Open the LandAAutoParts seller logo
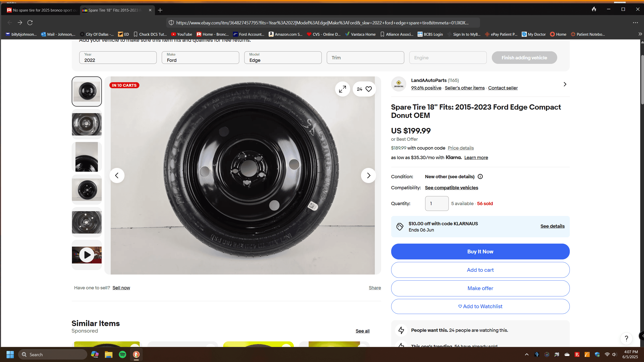This screenshot has height=362, width=644. [x=399, y=84]
